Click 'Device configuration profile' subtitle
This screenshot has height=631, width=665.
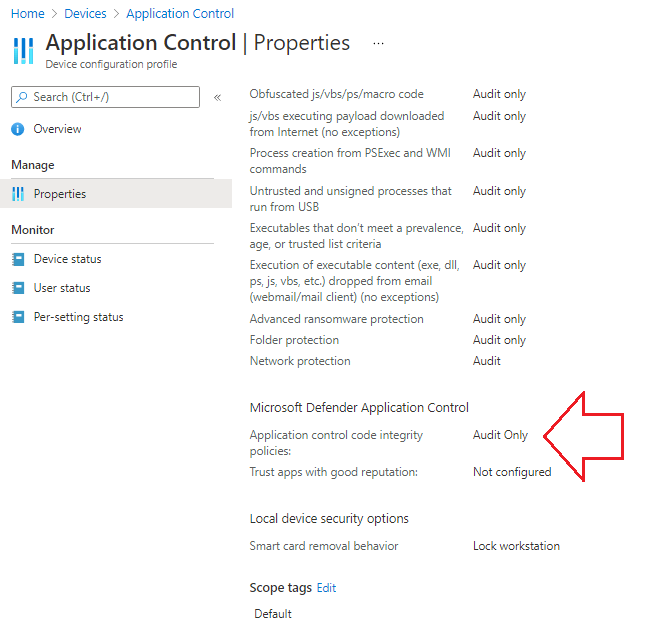[x=111, y=64]
